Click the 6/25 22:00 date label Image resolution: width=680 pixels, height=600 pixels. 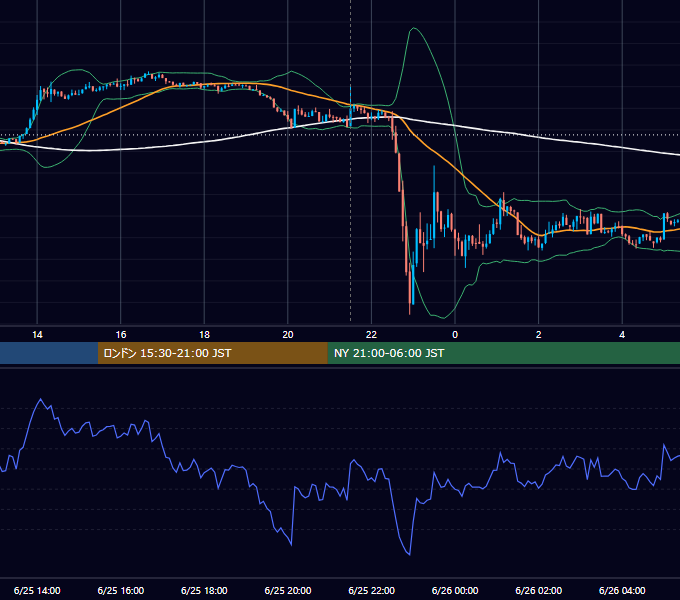pos(372,590)
